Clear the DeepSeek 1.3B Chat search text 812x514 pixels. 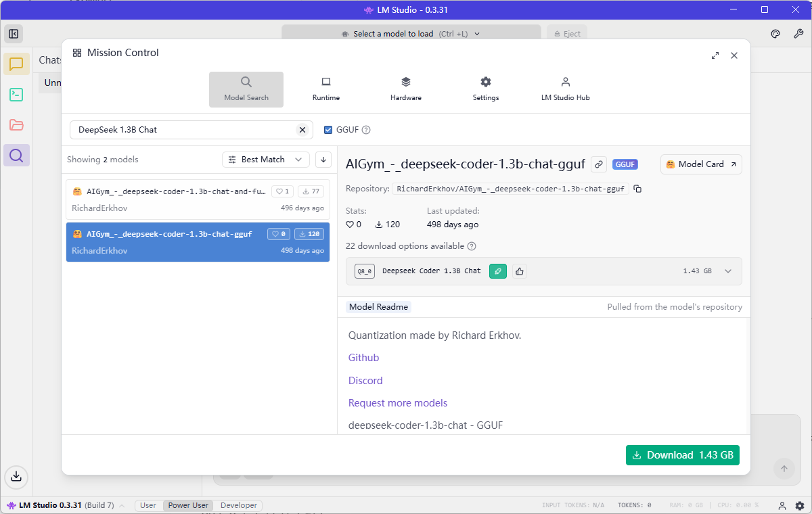tap(302, 130)
